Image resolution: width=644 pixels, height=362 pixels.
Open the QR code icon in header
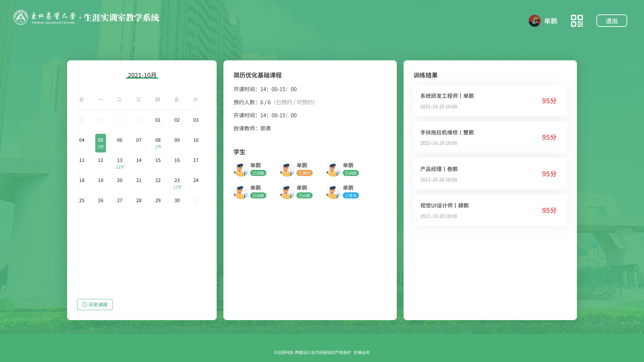coord(577,21)
